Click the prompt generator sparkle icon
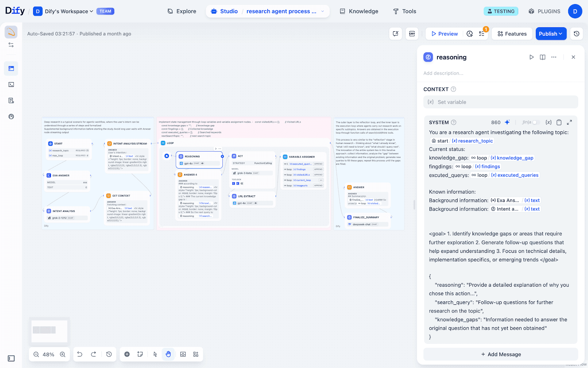 [x=507, y=122]
